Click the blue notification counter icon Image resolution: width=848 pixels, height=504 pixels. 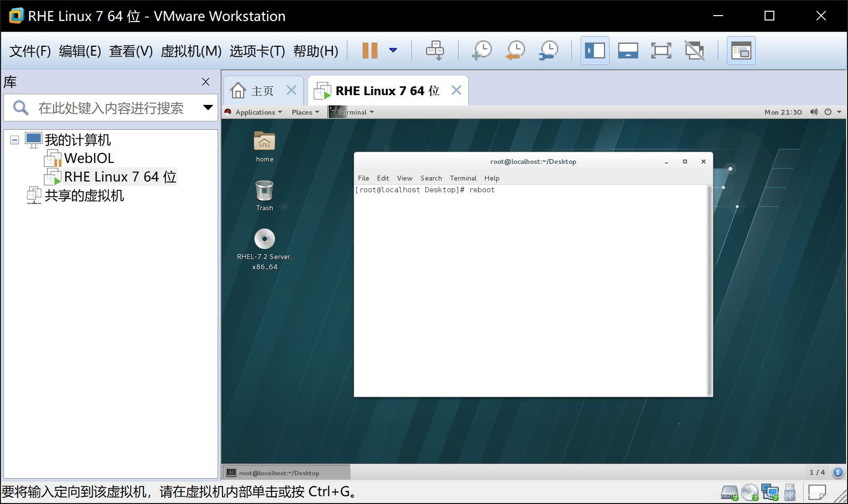click(x=838, y=472)
